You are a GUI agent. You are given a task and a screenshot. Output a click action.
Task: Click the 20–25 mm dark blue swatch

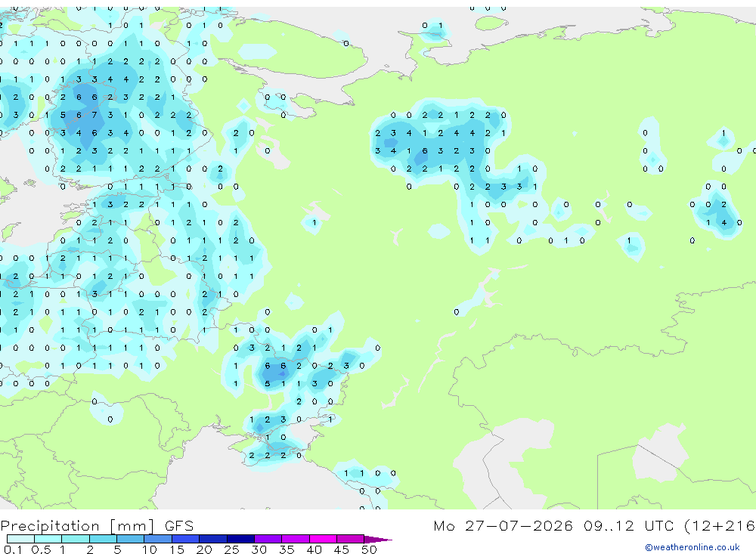point(213,539)
